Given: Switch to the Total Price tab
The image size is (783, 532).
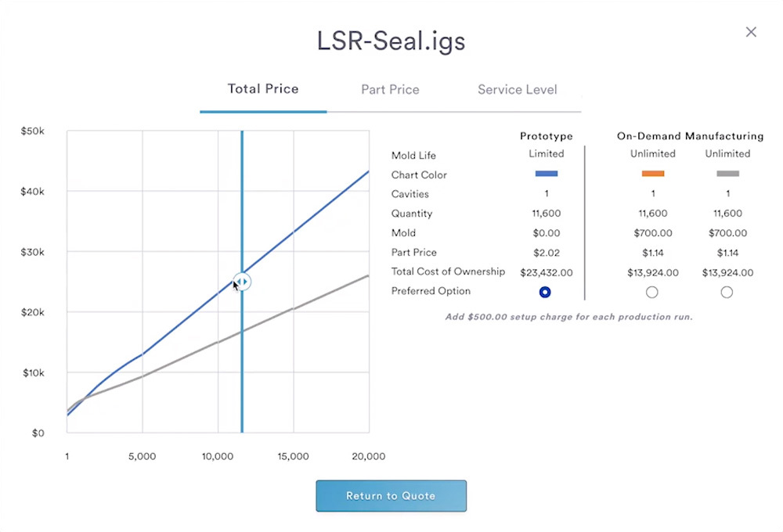Looking at the screenshot, I should point(263,89).
